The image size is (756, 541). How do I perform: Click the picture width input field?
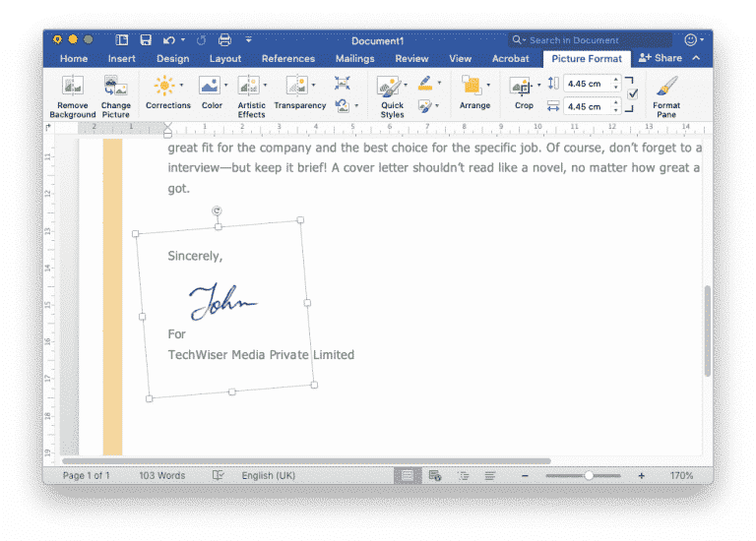click(x=592, y=106)
